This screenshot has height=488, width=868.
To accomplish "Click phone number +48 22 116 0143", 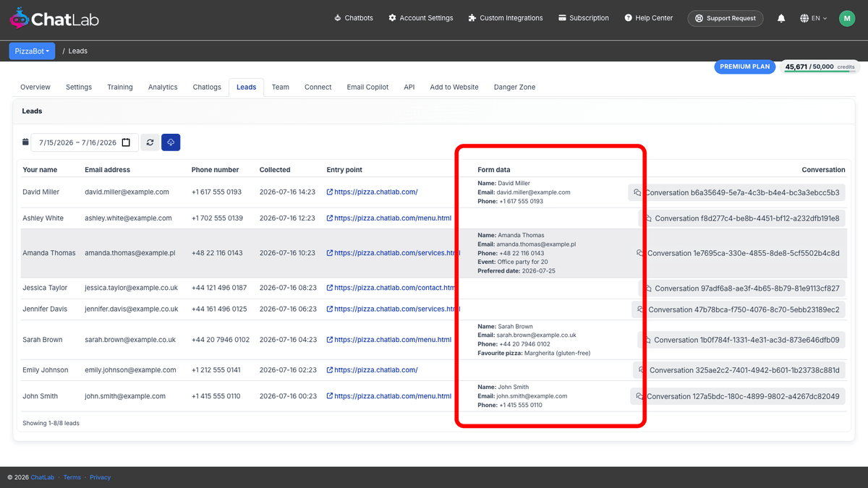I will pyautogui.click(x=217, y=253).
